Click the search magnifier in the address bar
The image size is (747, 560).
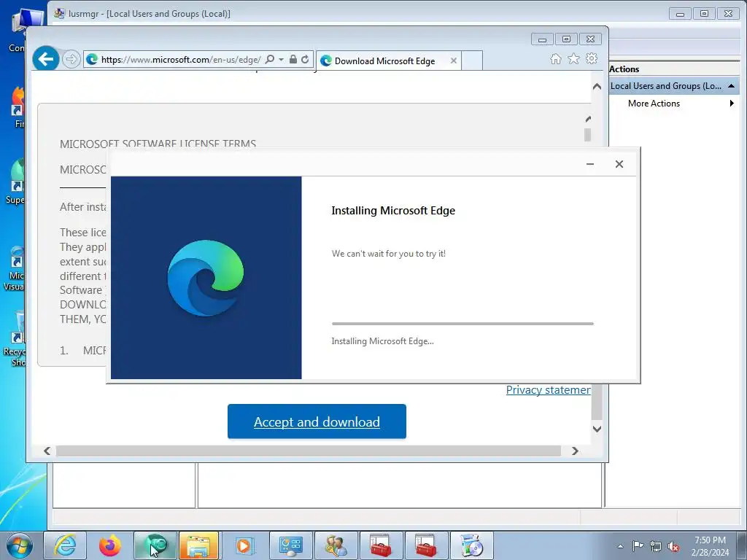click(270, 59)
